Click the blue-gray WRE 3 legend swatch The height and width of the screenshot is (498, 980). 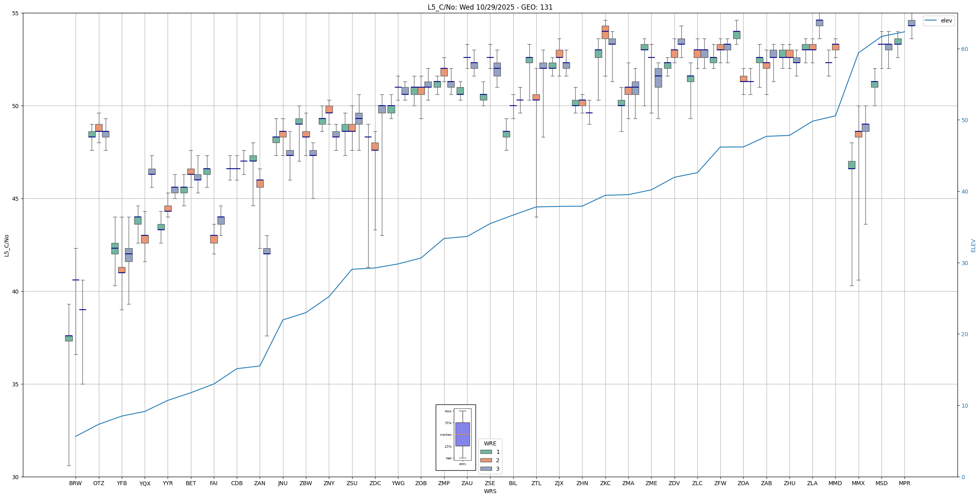point(486,469)
